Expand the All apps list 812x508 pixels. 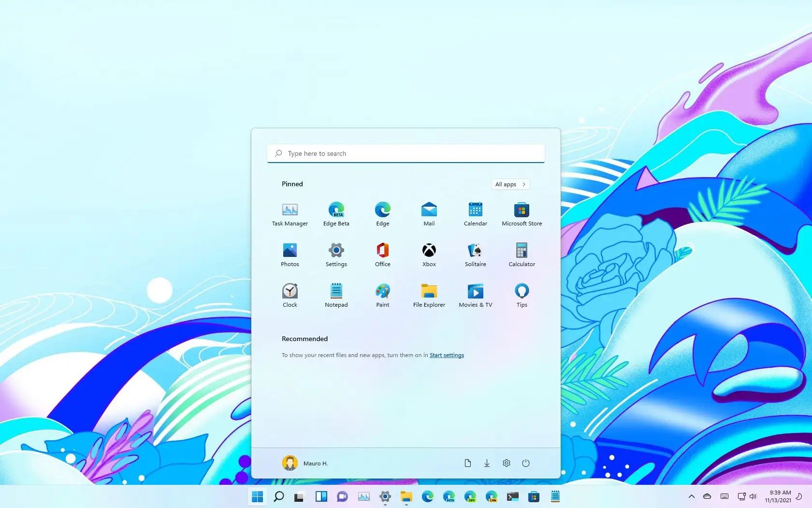coord(510,184)
